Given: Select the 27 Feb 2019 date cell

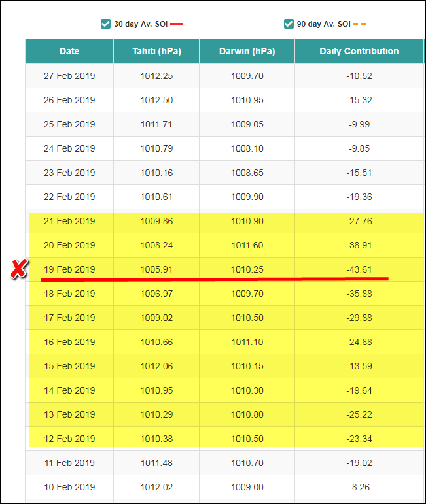Looking at the screenshot, I should (69, 76).
